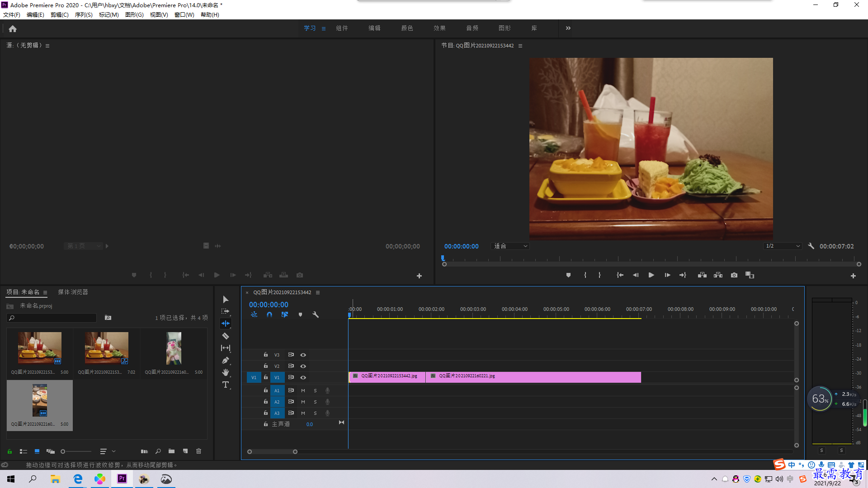This screenshot has width=868, height=488.
Task: Click New Item icon in Project panel
Action: coord(185,451)
